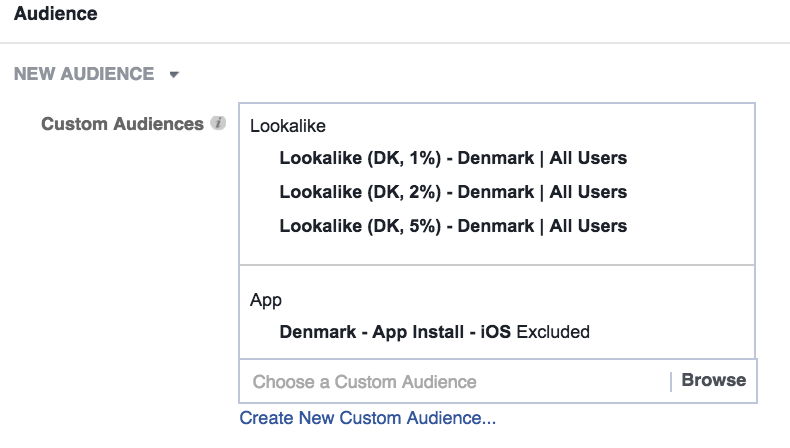This screenshot has width=790, height=448.
Task: Click the Audience section heading
Action: [x=56, y=15]
